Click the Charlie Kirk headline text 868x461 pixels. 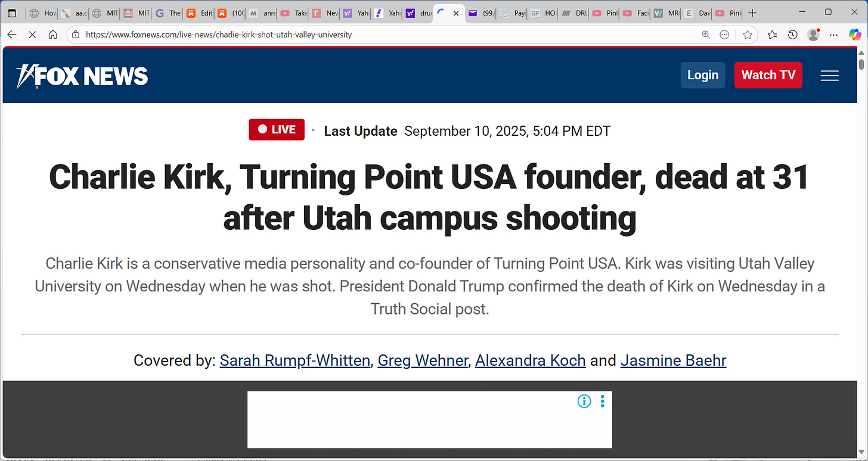429,198
